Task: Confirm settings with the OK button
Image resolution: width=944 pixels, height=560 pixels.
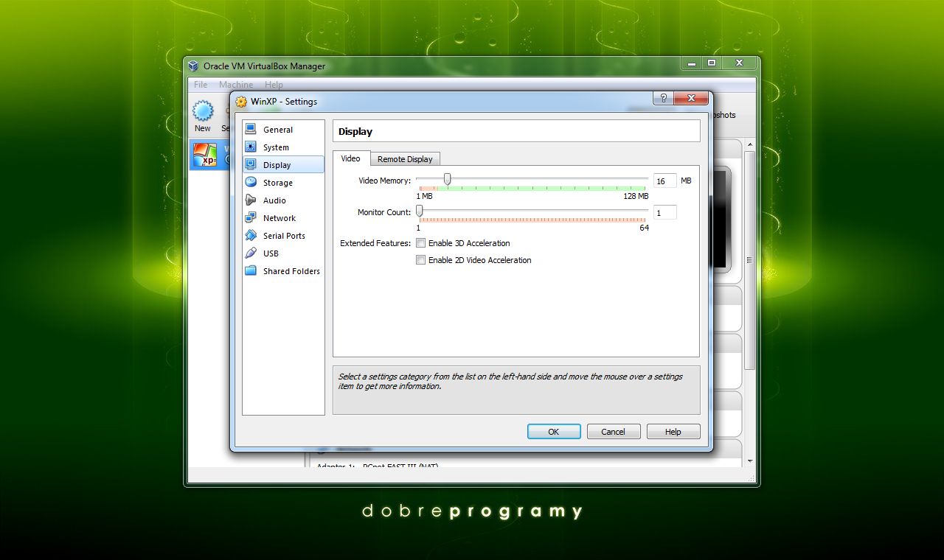Action: 554,432
